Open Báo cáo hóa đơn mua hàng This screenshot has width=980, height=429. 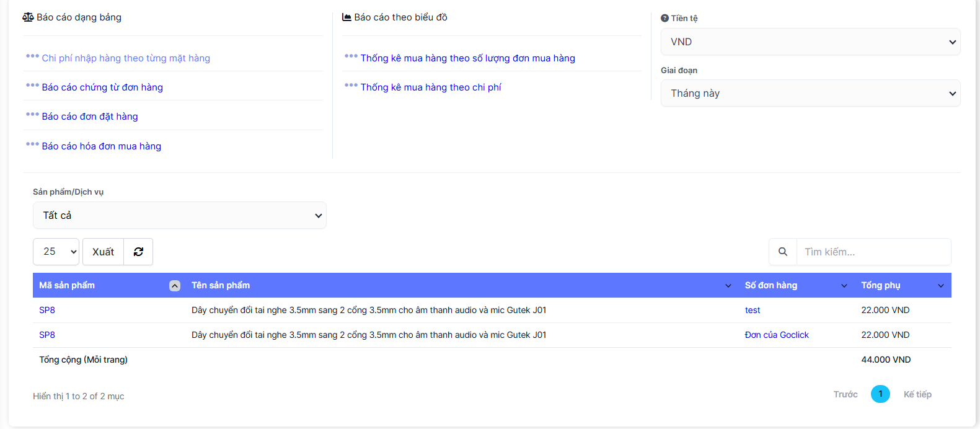pyautogui.click(x=102, y=146)
